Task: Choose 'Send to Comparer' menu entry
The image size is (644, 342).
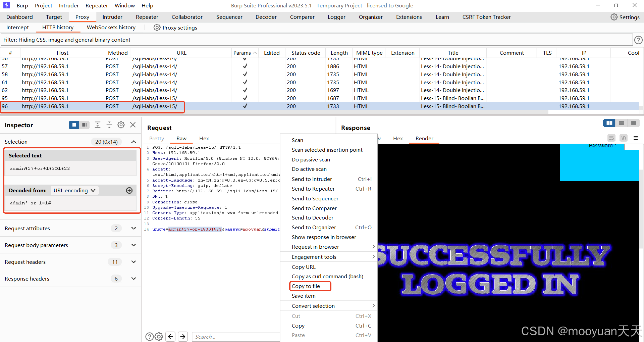Action: coord(329,208)
